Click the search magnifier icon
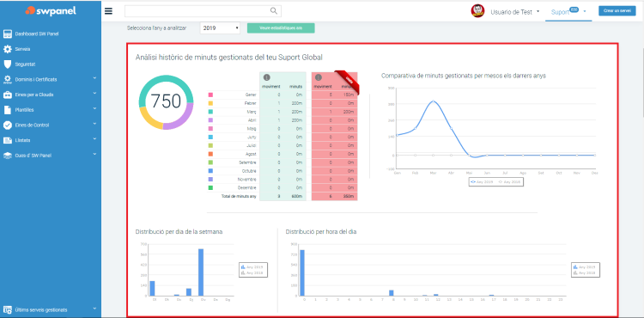The height and width of the screenshot is (318, 644). [274, 11]
